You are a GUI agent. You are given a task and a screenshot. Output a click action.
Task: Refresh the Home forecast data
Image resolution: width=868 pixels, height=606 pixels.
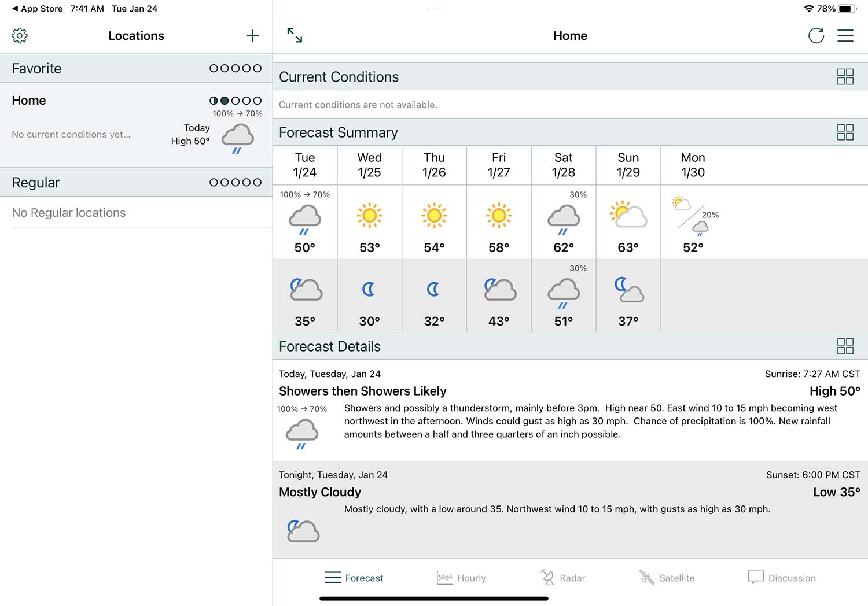816,36
